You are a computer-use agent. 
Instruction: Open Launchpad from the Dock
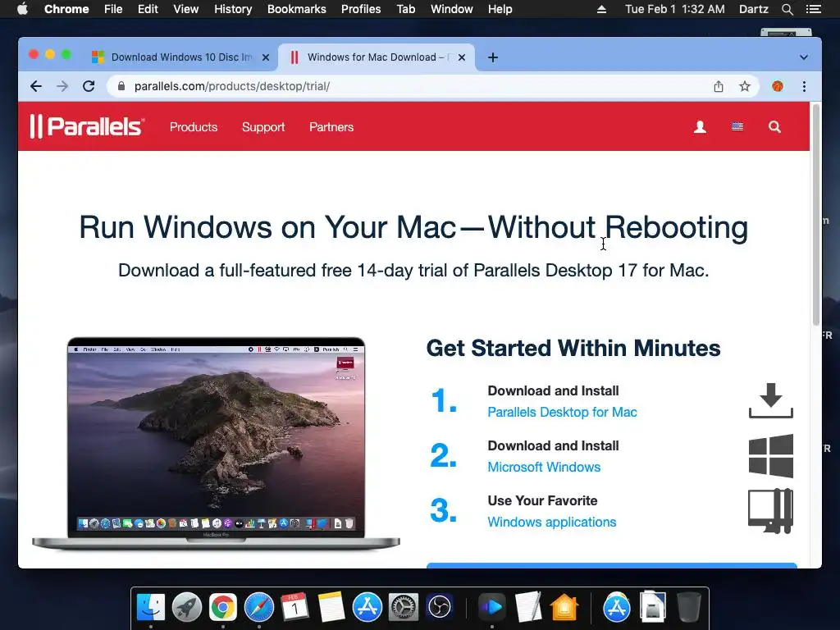(x=187, y=608)
